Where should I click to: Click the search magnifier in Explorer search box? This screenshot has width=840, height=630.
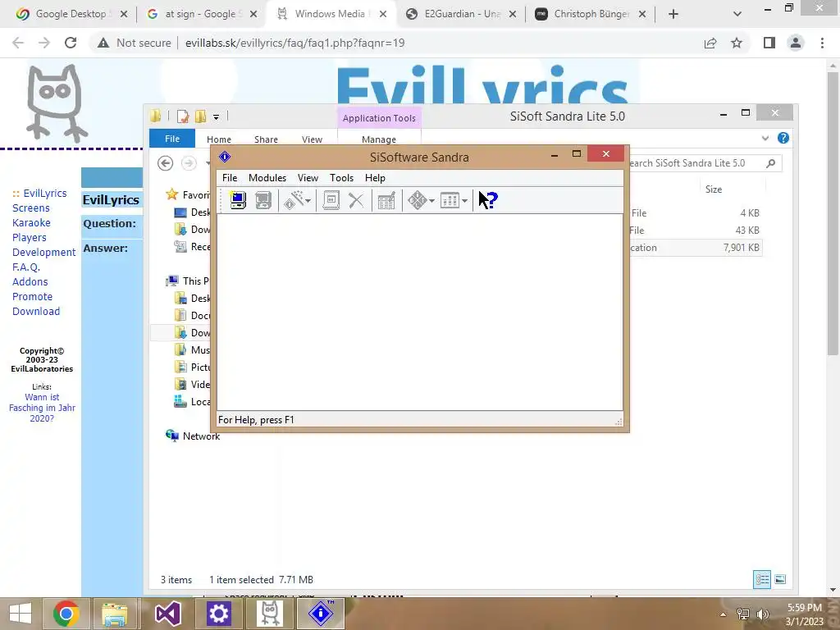771,163
